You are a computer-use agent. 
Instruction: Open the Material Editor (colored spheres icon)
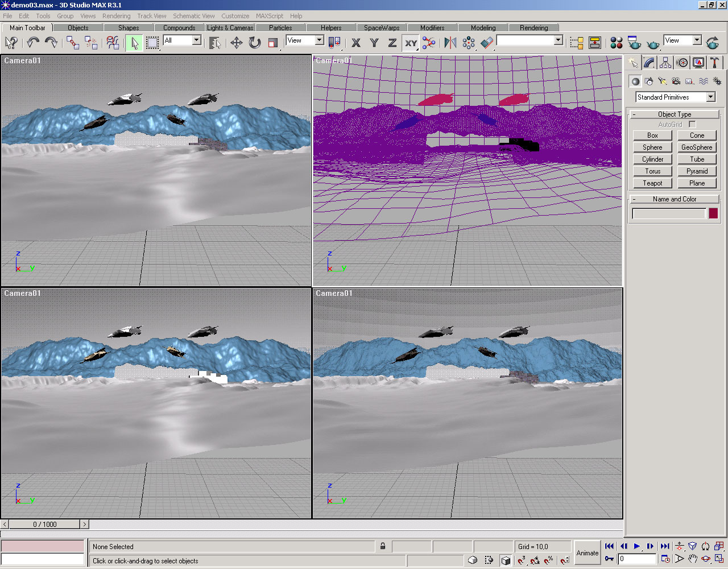616,43
